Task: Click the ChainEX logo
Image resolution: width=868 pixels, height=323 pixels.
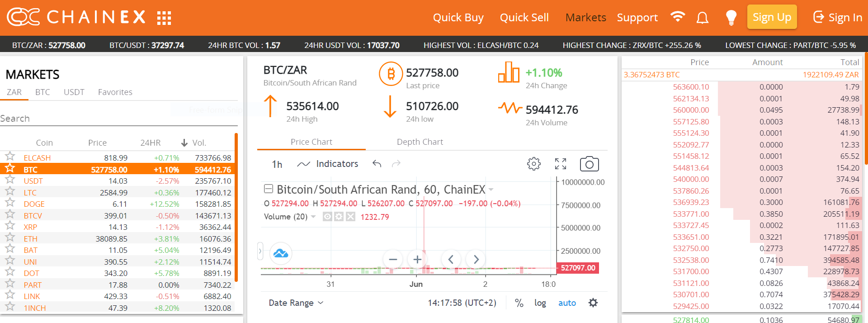Action: click(76, 17)
